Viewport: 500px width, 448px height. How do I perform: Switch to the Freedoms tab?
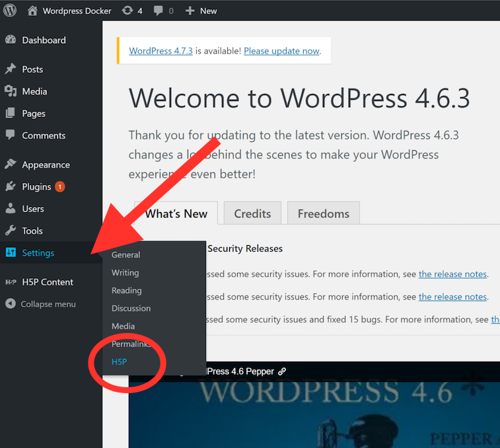324,213
